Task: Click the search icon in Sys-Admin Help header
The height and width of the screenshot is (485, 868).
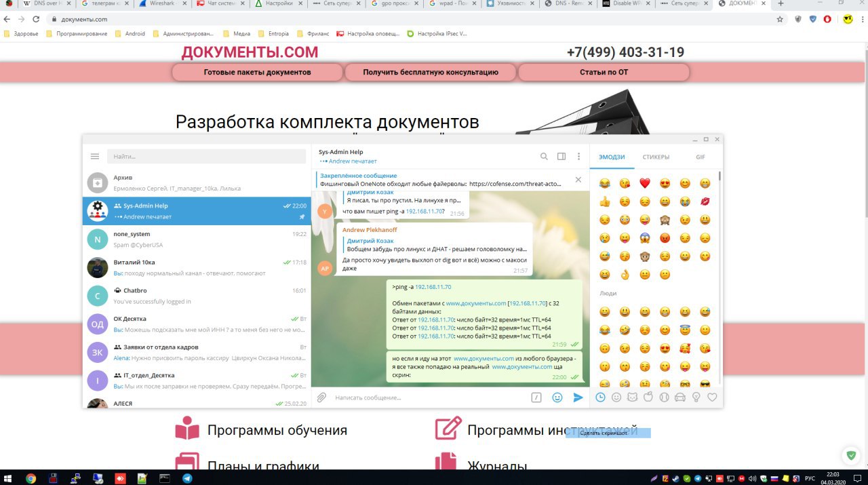Action: [x=544, y=156]
